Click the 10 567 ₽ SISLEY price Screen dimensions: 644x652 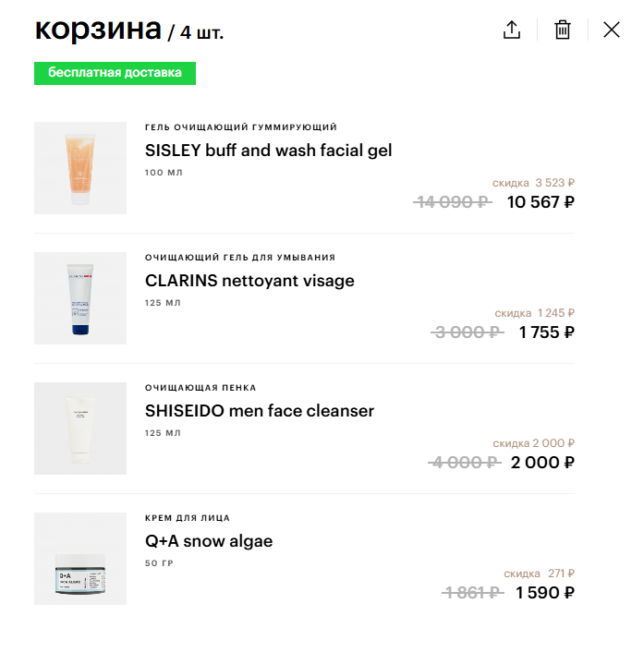(541, 202)
